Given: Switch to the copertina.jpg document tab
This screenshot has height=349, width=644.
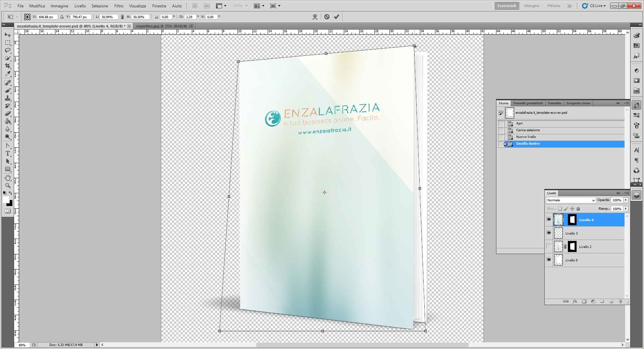Looking at the screenshot, I should 161,26.
